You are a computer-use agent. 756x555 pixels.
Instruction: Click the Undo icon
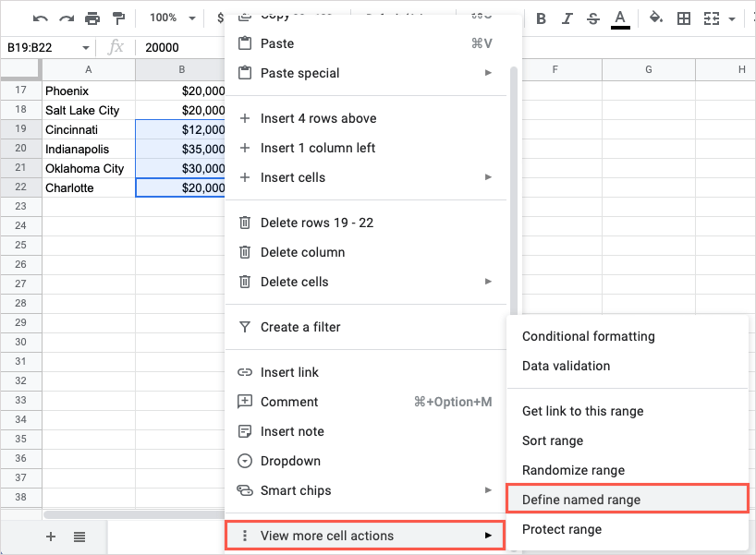(x=40, y=18)
